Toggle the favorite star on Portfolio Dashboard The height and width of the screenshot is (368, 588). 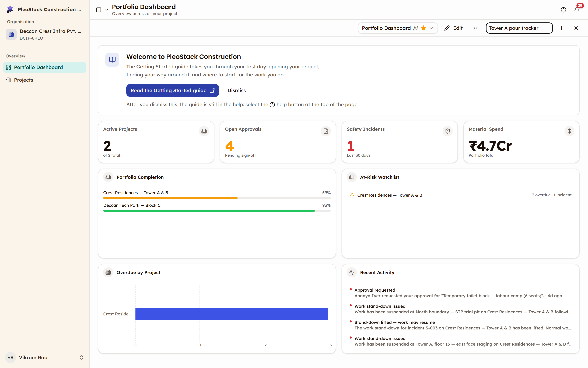[423, 28]
